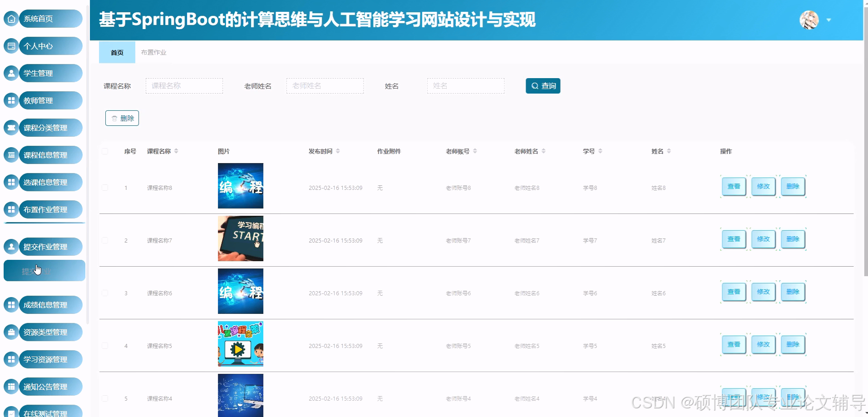The image size is (868, 417).
Task: Open thumbnail image for 课程名称5
Action: coord(241,344)
